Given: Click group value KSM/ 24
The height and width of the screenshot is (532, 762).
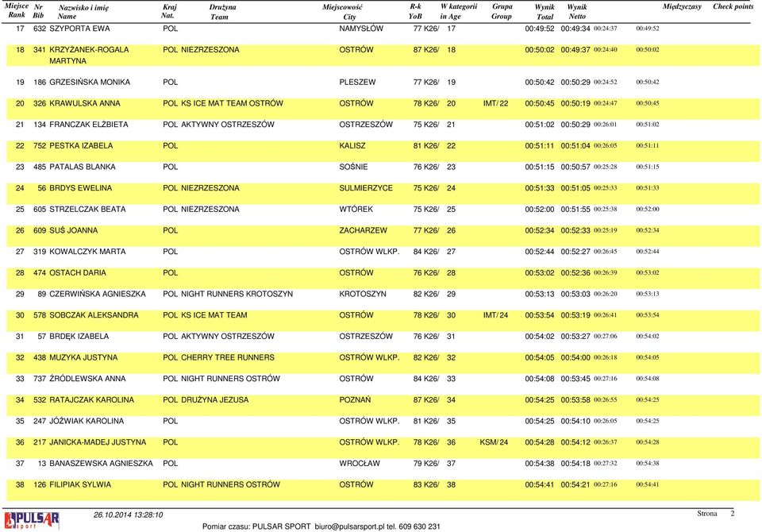Looking at the screenshot, I should coord(494,442).
